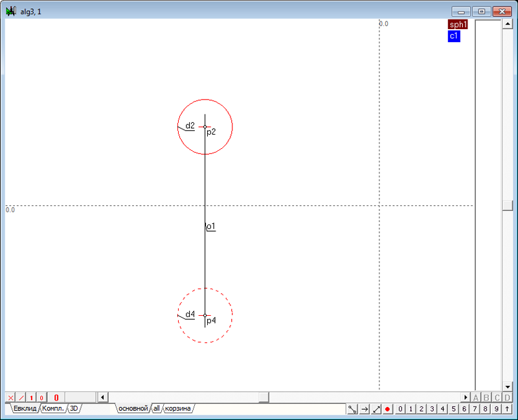Click the A letter button

pos(476,397)
